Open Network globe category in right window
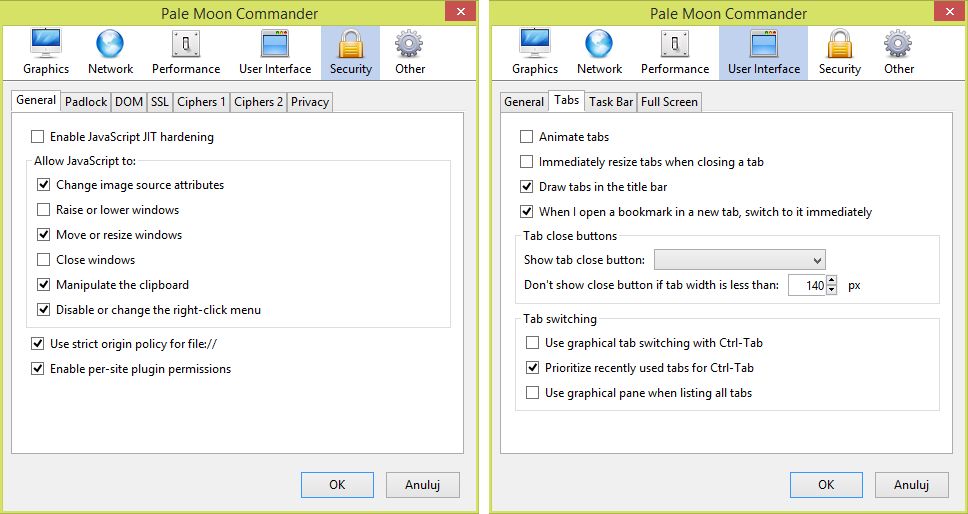 599,52
